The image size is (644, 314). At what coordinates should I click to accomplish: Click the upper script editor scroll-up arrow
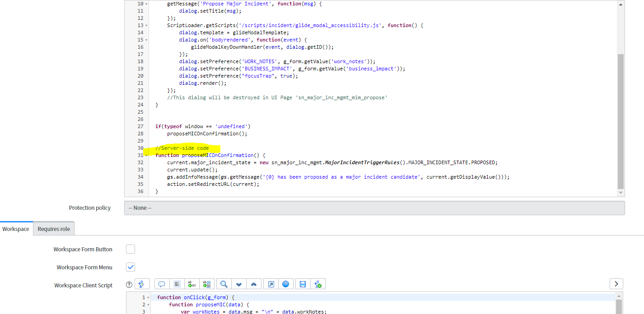[621, 4]
